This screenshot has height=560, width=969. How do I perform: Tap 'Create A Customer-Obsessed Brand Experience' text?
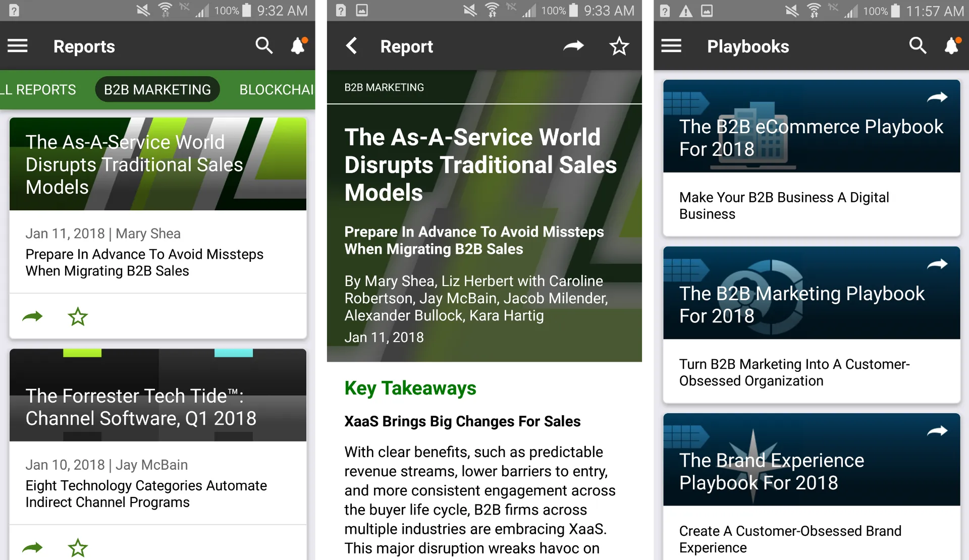pyautogui.click(x=790, y=539)
